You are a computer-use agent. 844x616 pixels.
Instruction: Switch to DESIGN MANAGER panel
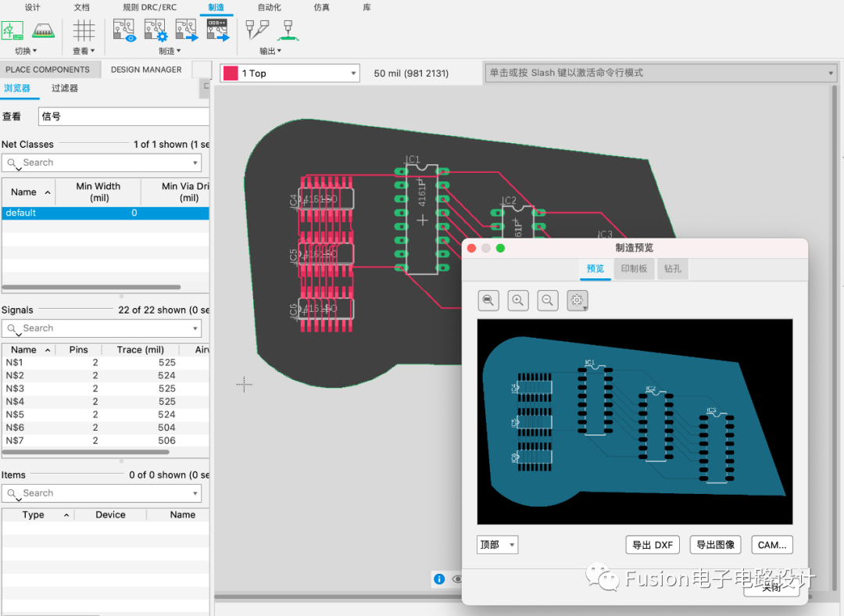coord(146,70)
